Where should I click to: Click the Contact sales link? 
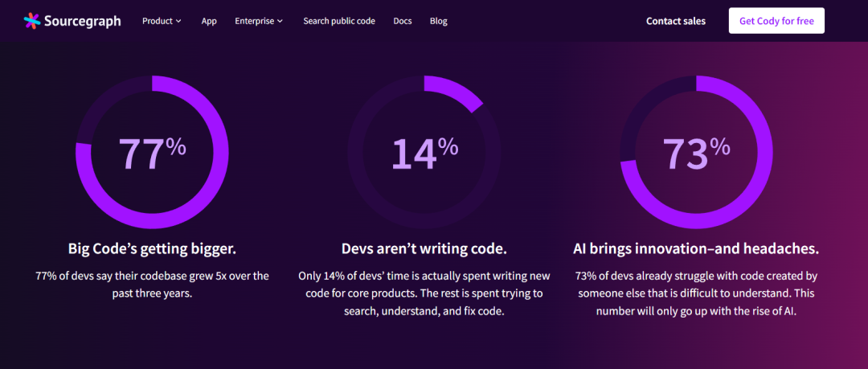[x=676, y=21]
